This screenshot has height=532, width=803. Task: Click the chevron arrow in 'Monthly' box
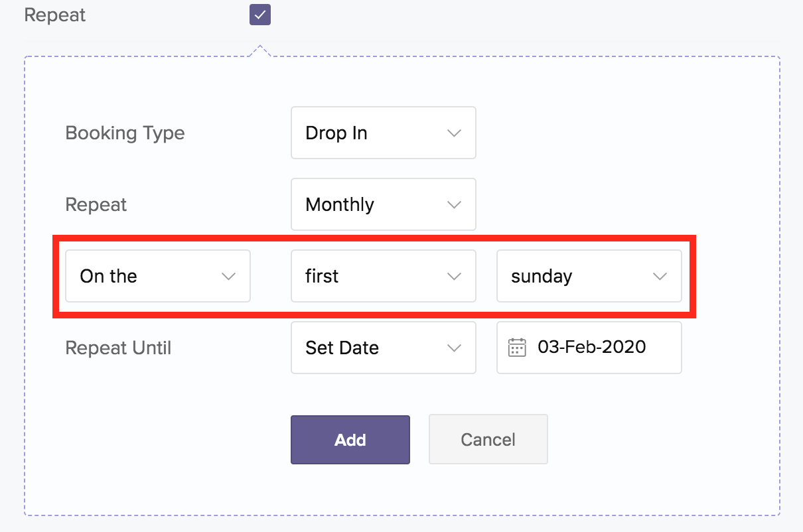coord(455,204)
